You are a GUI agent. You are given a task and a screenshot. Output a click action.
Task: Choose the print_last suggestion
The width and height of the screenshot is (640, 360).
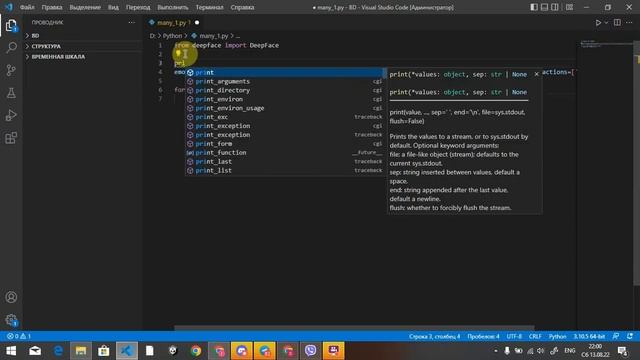coord(284,162)
